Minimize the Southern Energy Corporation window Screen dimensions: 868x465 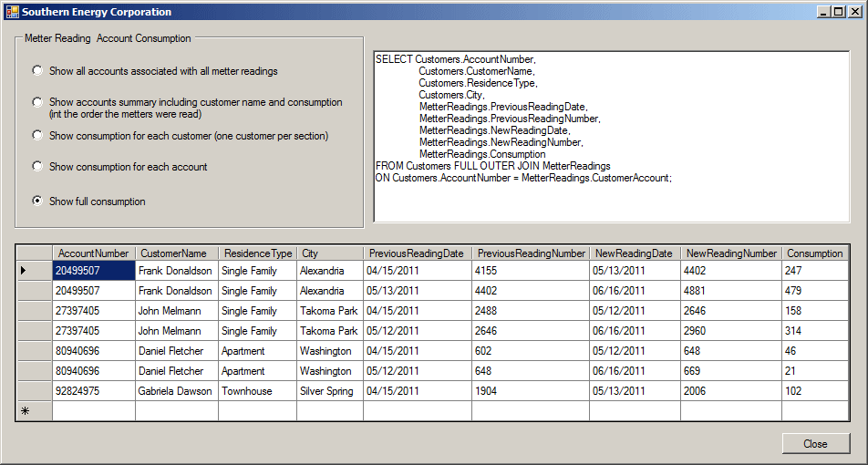pos(825,12)
